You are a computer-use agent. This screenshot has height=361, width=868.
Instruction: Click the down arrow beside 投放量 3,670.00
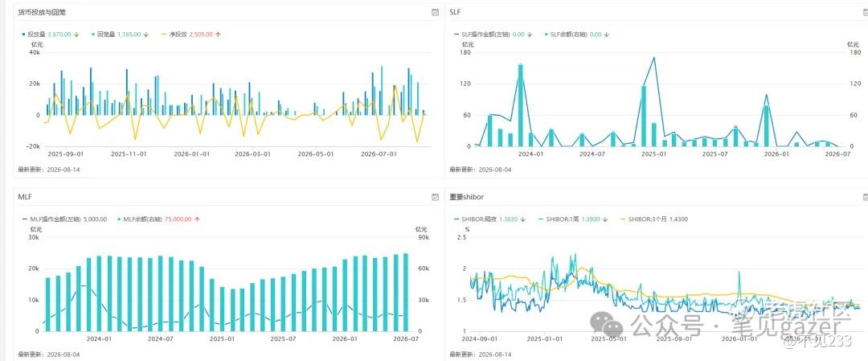click(76, 35)
